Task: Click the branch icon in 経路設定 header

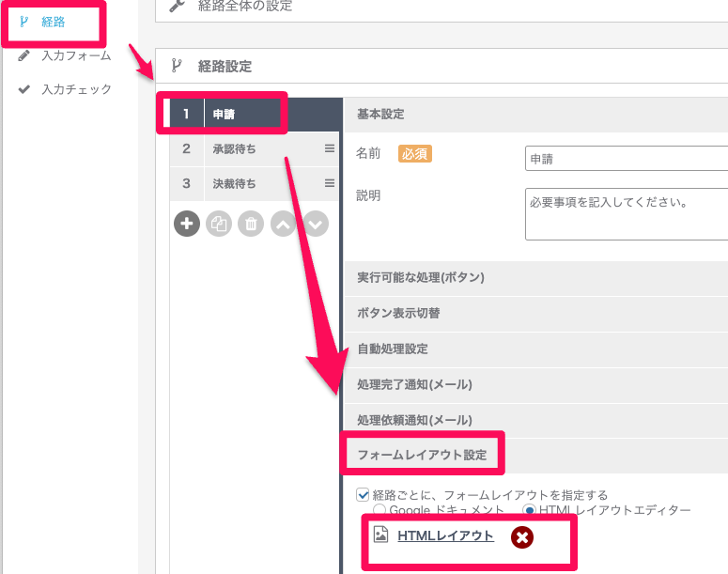Action: click(176, 66)
